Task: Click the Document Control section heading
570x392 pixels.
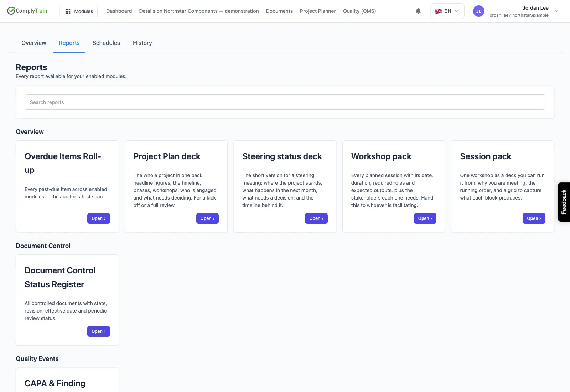Action: 43,246
